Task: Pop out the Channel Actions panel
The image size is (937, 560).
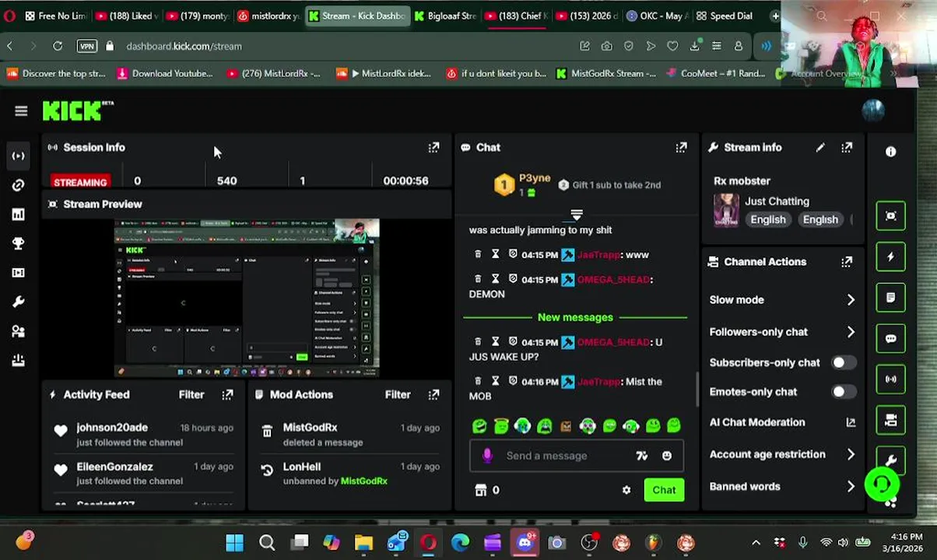Action: [x=847, y=262]
